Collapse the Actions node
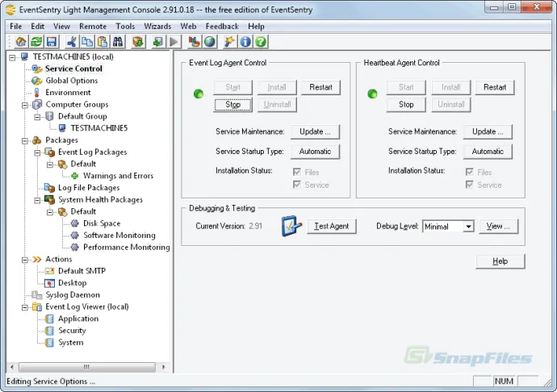This screenshot has height=392, width=557. coord(24,260)
